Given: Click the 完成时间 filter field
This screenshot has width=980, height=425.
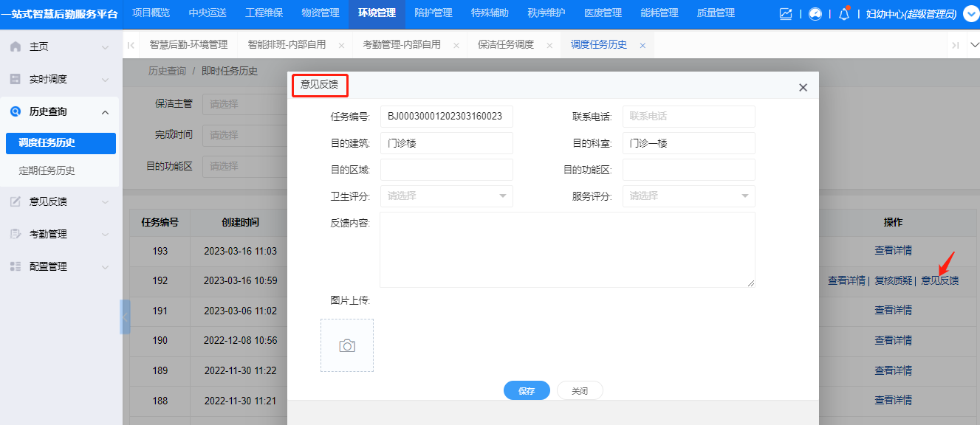Looking at the screenshot, I should pos(244,136).
